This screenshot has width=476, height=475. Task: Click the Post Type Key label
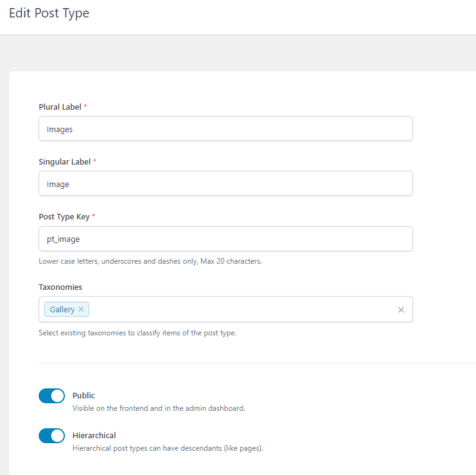(x=64, y=217)
